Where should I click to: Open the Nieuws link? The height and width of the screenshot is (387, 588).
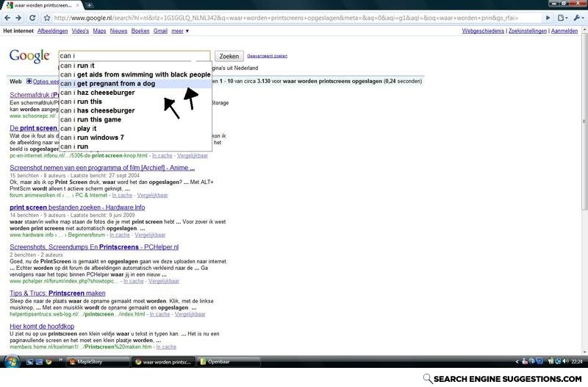coord(118,31)
